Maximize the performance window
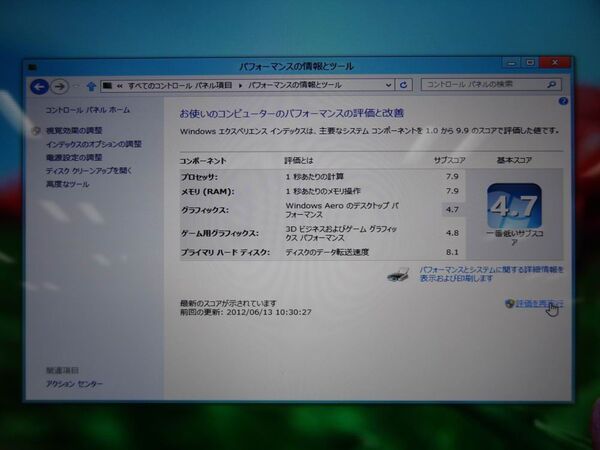 tap(530, 63)
